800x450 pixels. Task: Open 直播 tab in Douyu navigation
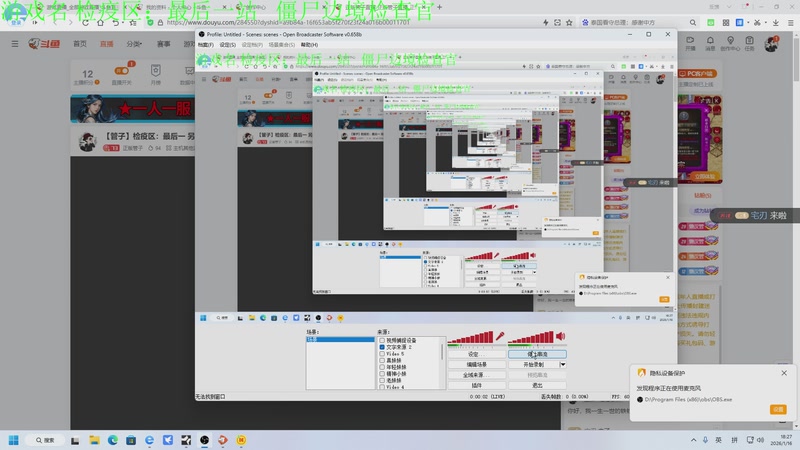click(x=107, y=44)
